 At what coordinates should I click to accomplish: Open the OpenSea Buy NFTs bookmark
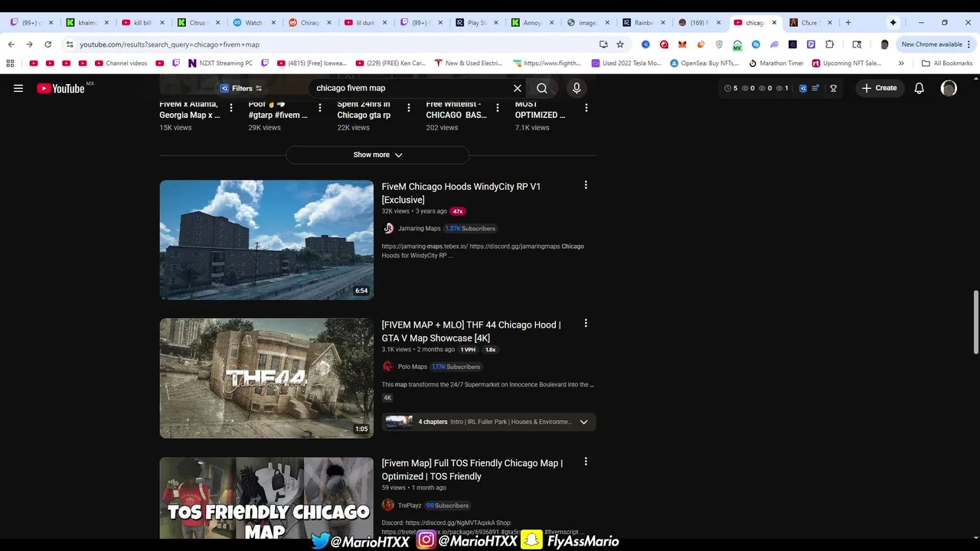point(704,63)
